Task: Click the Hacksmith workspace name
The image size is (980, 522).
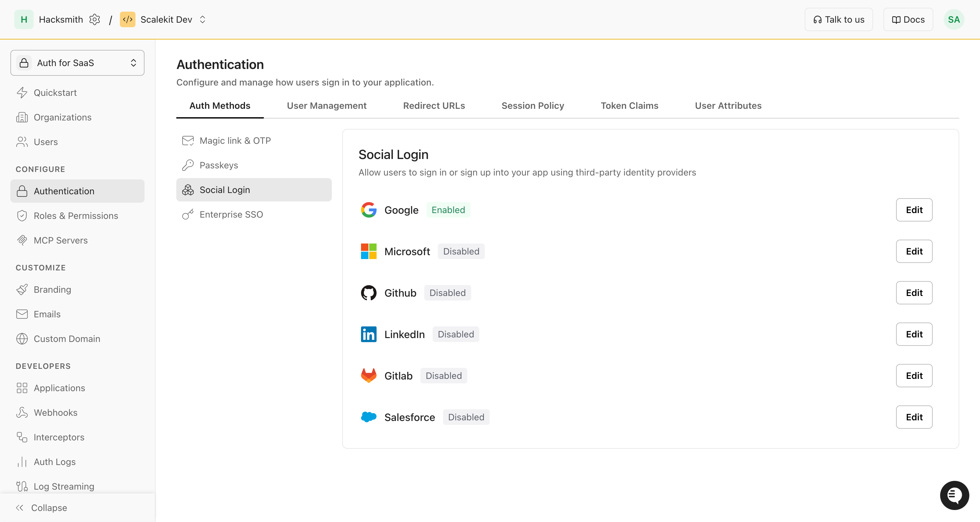Action: point(61,19)
